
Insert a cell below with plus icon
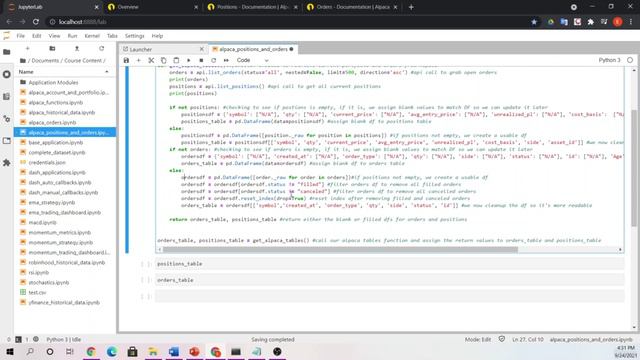[x=138, y=60]
